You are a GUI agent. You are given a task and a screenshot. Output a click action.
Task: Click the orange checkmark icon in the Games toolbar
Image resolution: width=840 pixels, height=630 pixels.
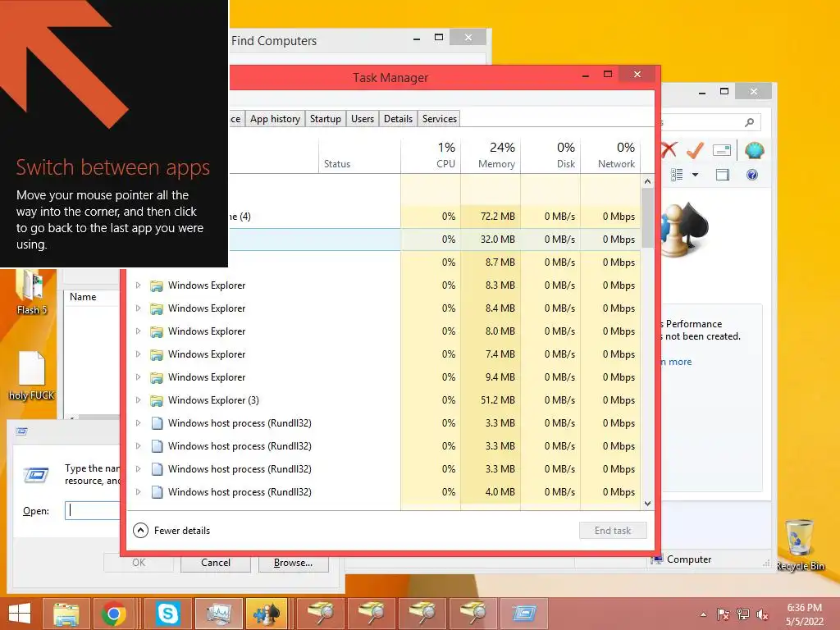[x=695, y=151]
